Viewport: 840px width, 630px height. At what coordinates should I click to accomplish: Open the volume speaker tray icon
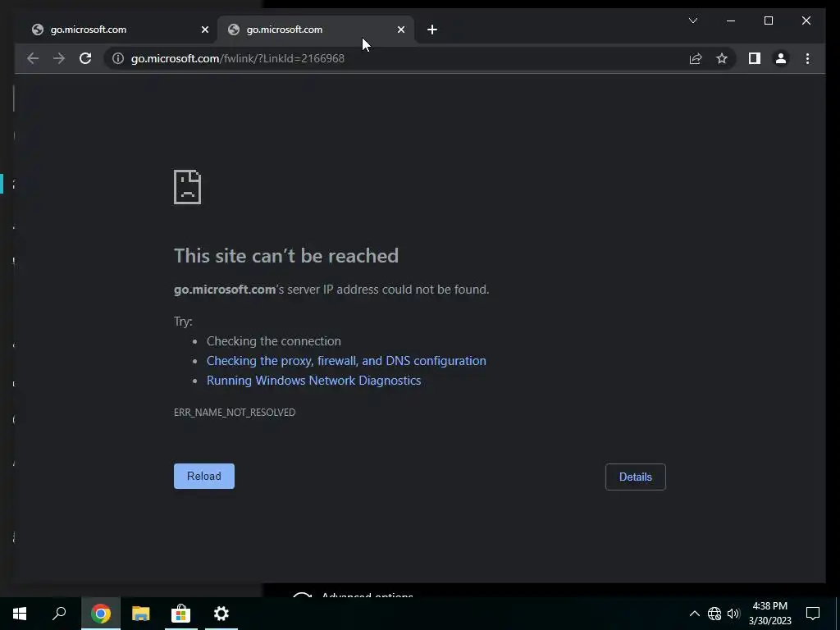(x=733, y=614)
